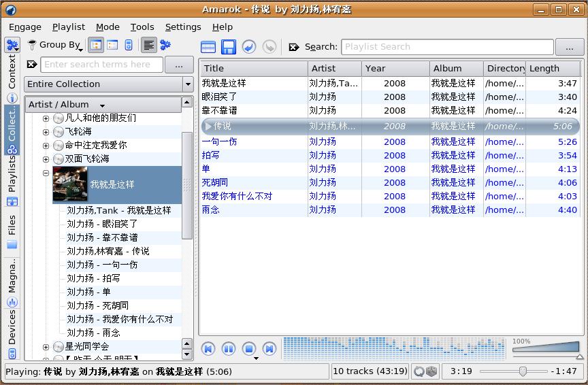
Task: Switch to the Devices sidebar tab
Action: point(12,333)
